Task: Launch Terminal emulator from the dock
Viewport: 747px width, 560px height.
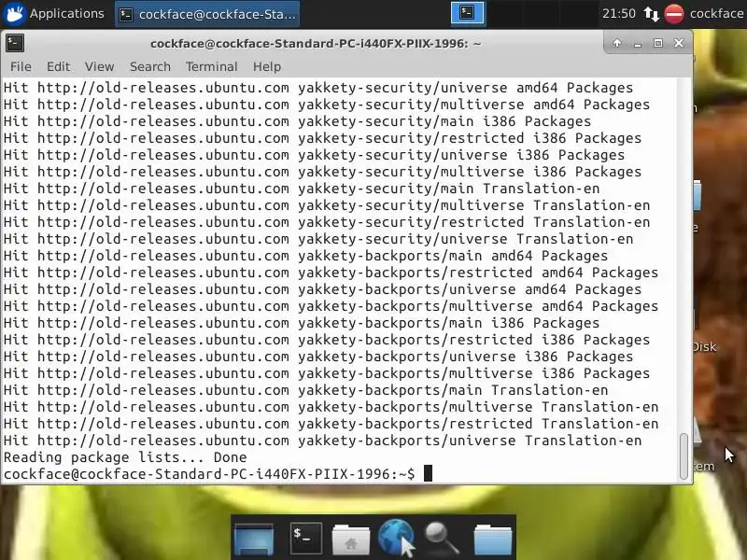Action: [x=305, y=539]
